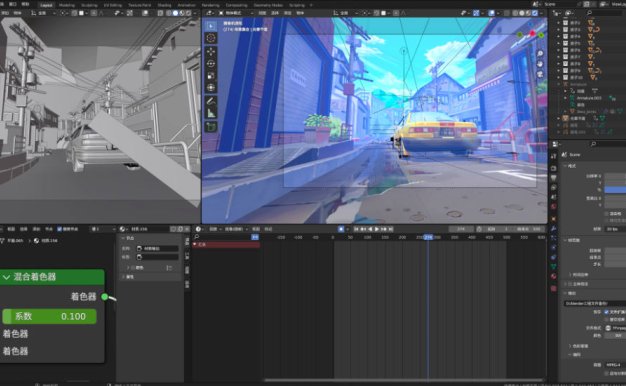Switch to the Modeling workspace tab

click(67, 5)
